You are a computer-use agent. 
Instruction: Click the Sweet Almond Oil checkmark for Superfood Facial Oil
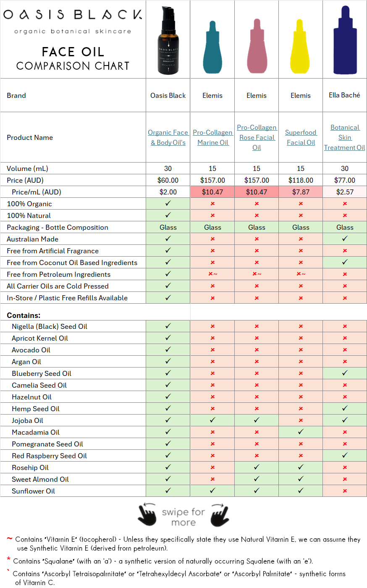(x=301, y=479)
